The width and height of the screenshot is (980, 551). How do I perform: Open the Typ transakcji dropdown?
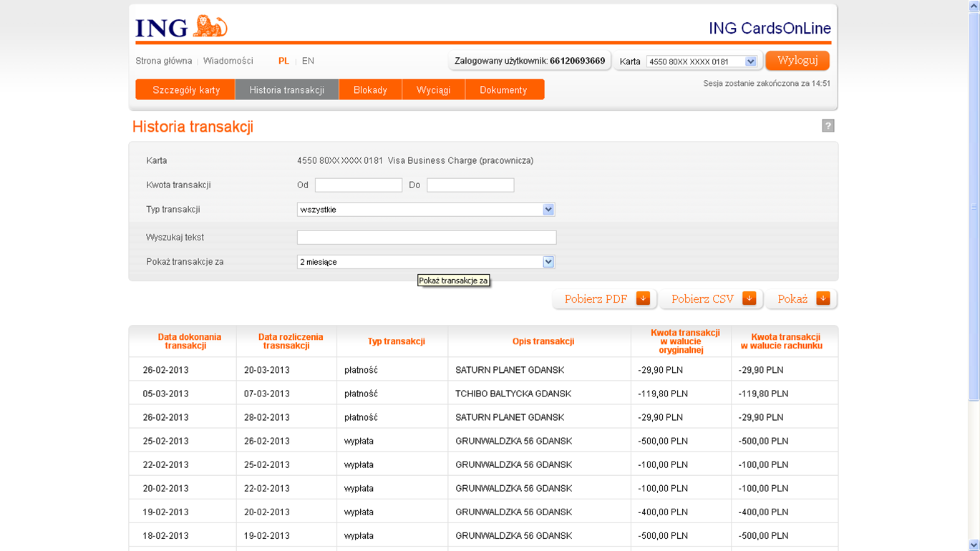click(x=548, y=210)
